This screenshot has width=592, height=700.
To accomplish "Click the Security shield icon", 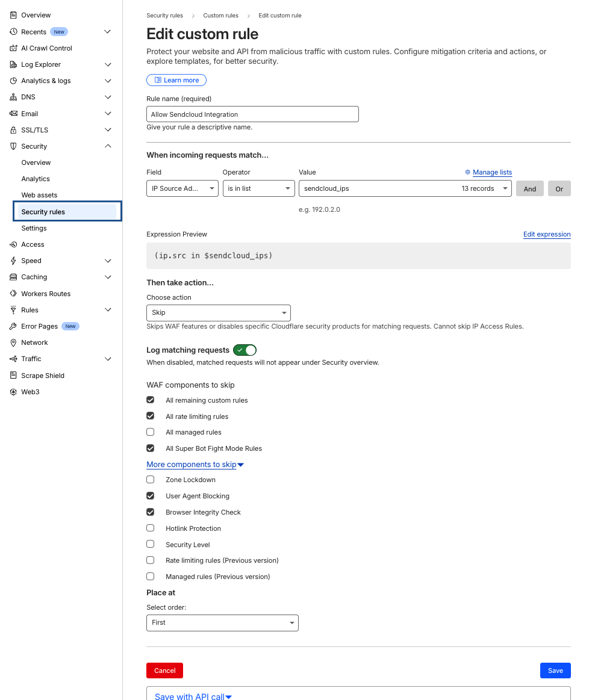I will [13, 146].
